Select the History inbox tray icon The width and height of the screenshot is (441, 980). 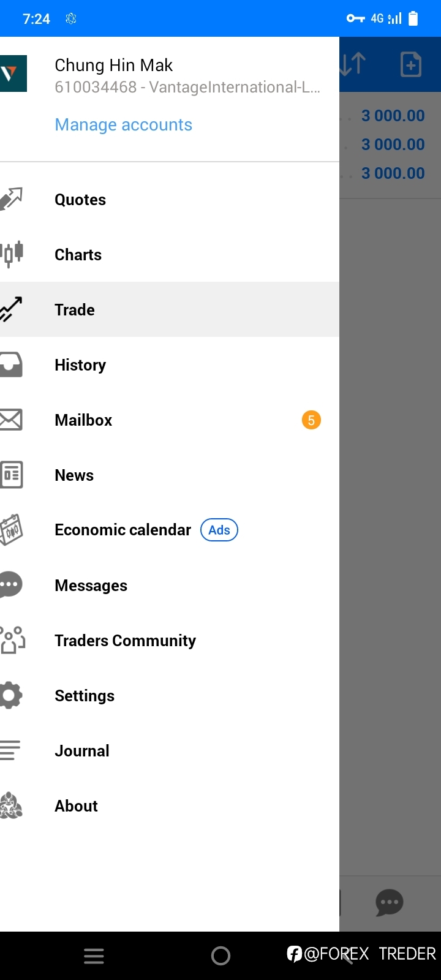click(11, 364)
